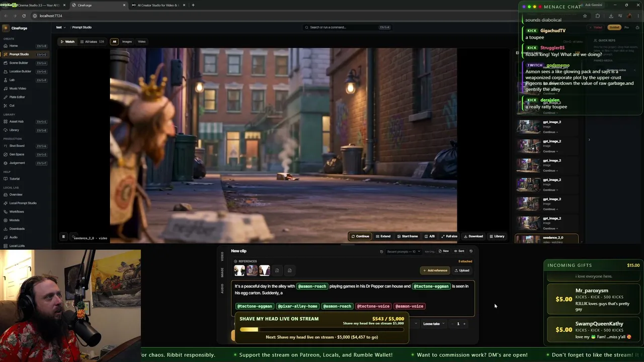Select the Pro mode pill
The width and height of the screenshot is (644, 362).
pos(626,27)
